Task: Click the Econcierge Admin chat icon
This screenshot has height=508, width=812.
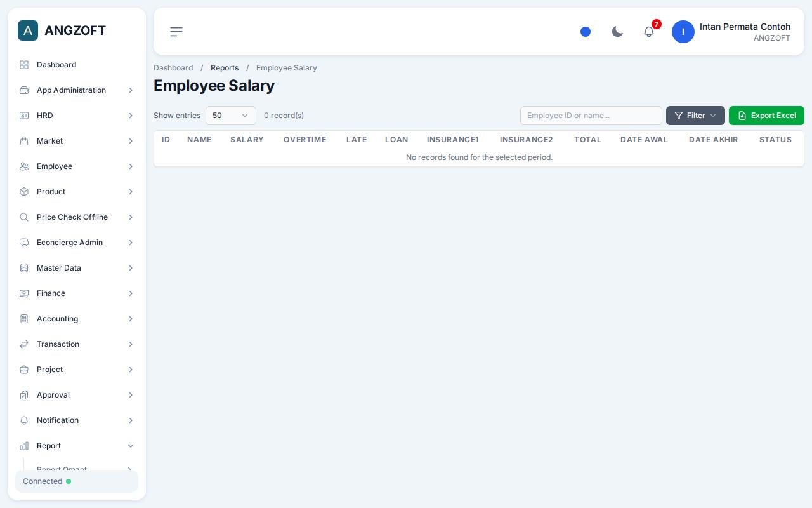Action: [x=24, y=243]
